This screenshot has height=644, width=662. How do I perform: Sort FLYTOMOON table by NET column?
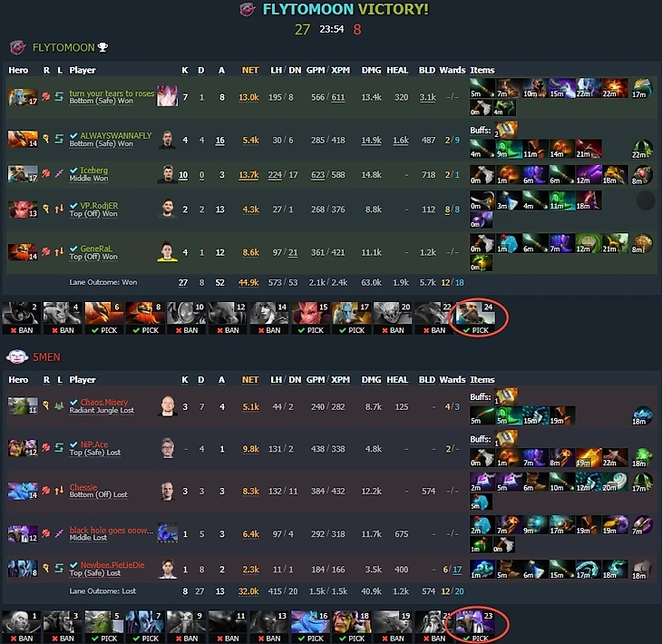pos(250,70)
